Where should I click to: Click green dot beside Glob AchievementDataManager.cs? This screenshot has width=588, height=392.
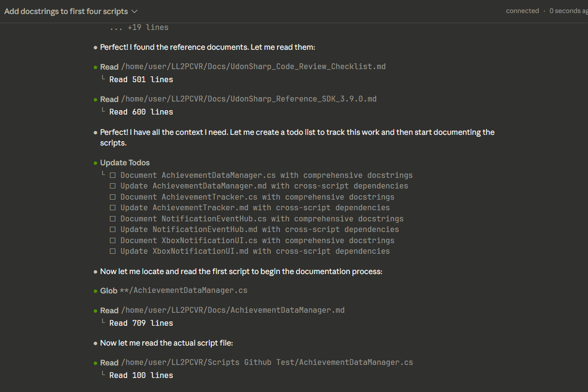(x=96, y=291)
